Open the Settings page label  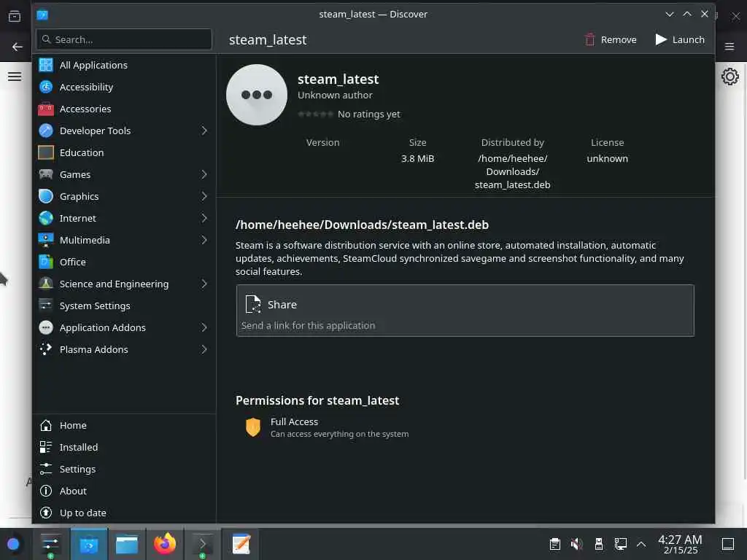77,469
